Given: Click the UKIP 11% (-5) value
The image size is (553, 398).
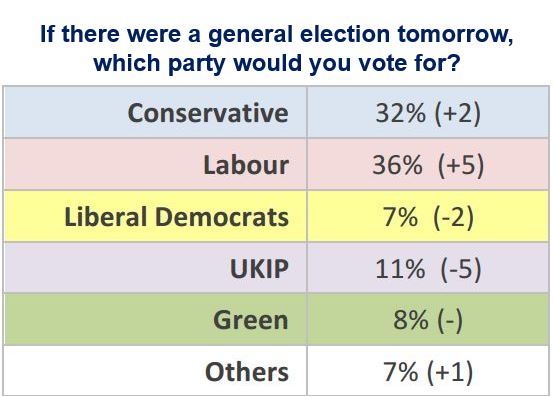Looking at the screenshot, I should 428,269.
